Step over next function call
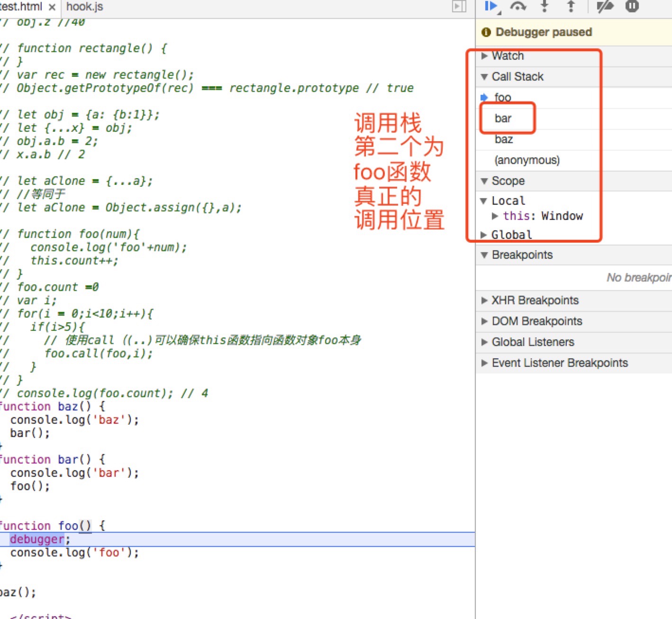The image size is (672, 619). 518,6
